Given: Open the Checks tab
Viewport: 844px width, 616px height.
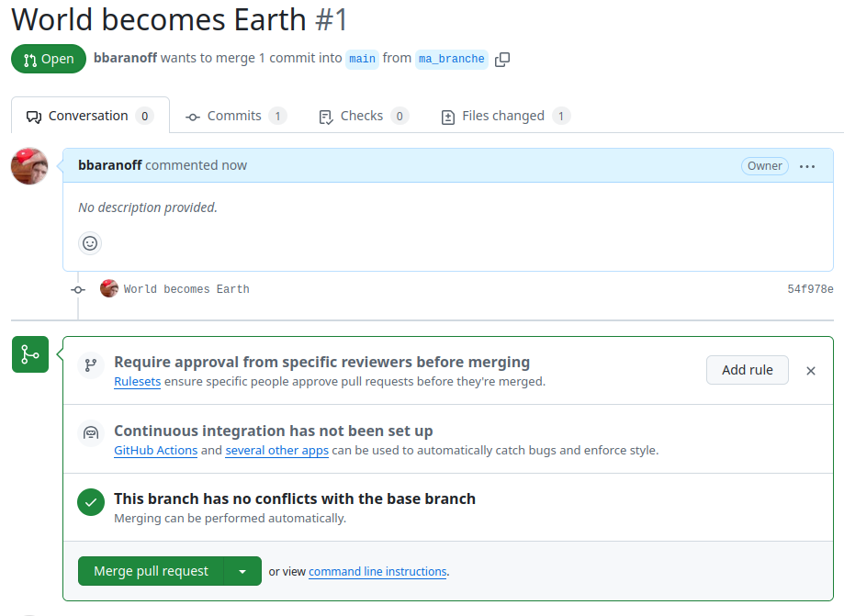Looking at the screenshot, I should 364,116.
